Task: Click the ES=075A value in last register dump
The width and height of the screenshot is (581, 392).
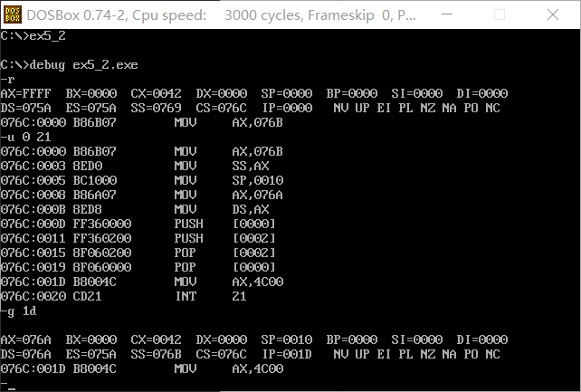Action: click(91, 354)
